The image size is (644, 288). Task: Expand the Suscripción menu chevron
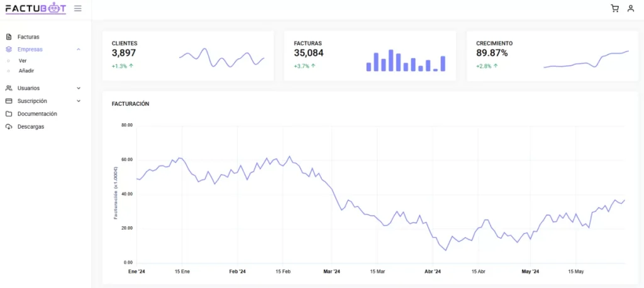point(79,101)
